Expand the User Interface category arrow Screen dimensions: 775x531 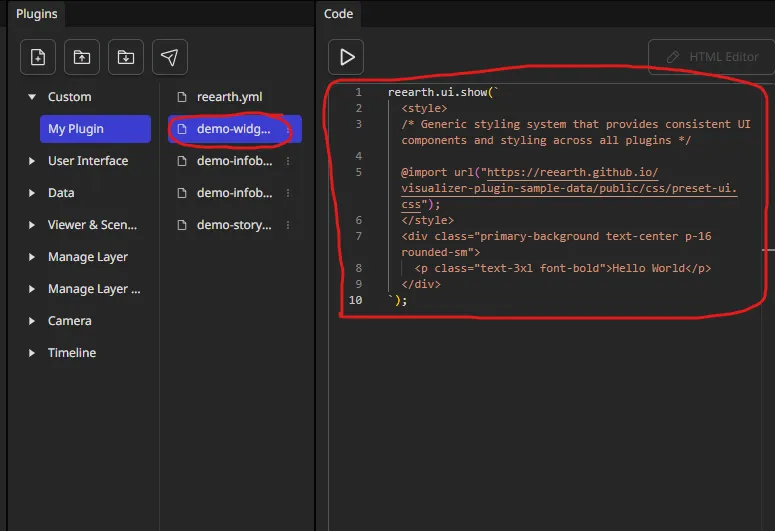coord(32,161)
